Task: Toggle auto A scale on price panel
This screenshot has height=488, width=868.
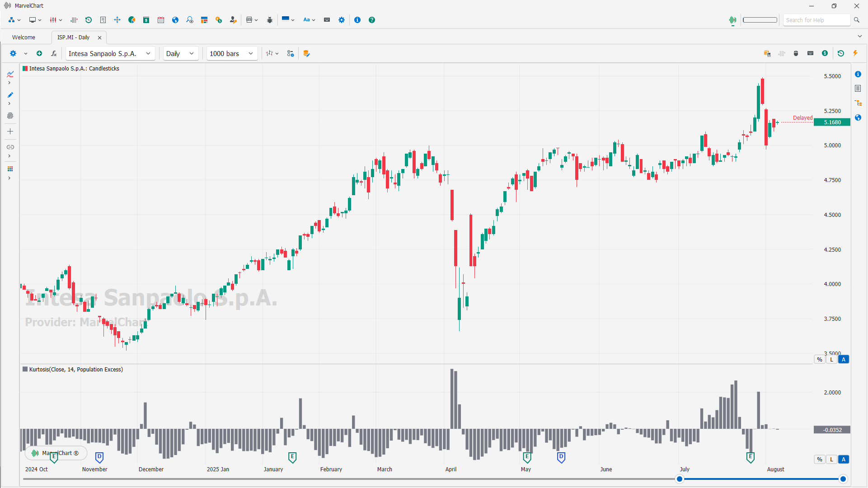Action: pos(844,360)
